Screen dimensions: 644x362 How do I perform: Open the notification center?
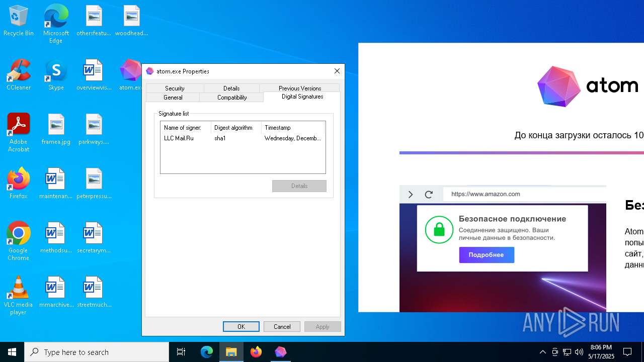[x=627, y=352]
